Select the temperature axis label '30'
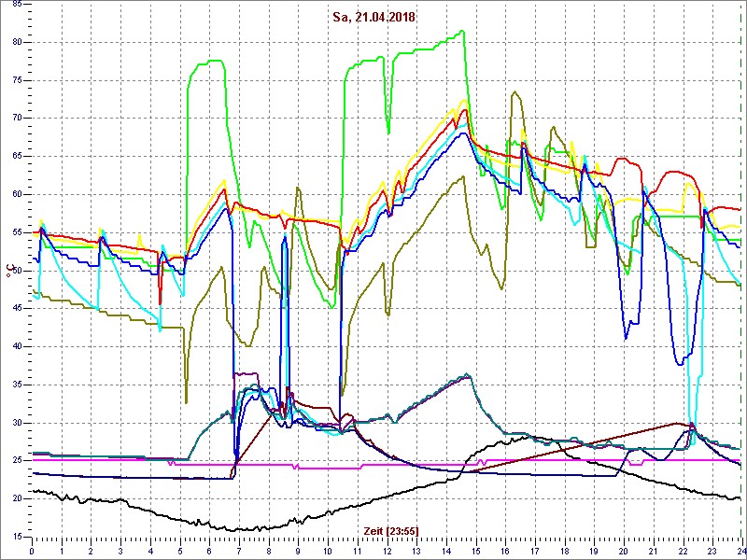 (x=15, y=424)
